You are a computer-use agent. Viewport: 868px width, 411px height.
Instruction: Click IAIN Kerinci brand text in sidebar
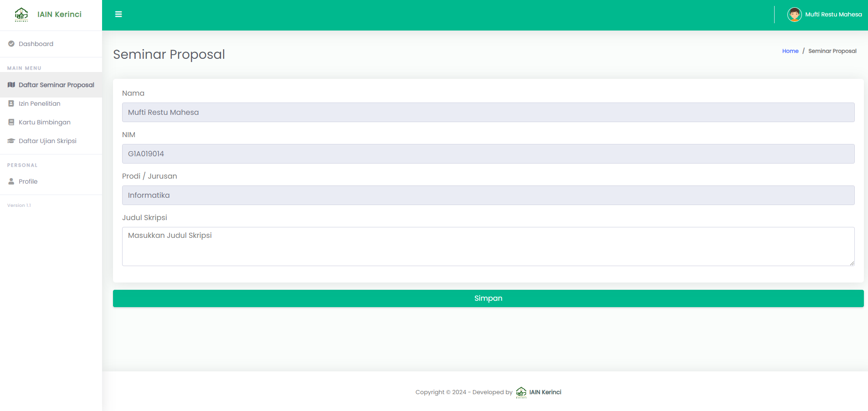click(59, 14)
